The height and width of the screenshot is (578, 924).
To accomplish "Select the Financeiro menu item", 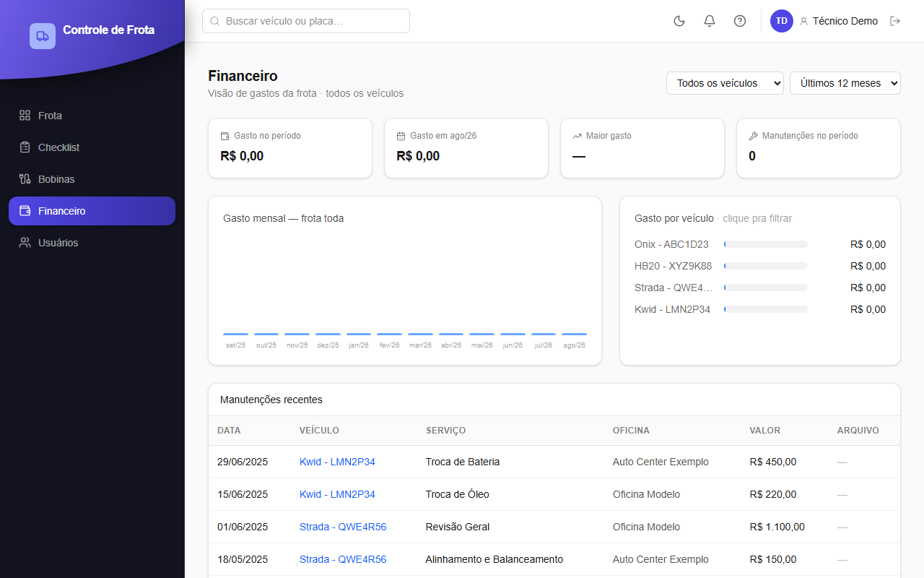I will pos(92,211).
